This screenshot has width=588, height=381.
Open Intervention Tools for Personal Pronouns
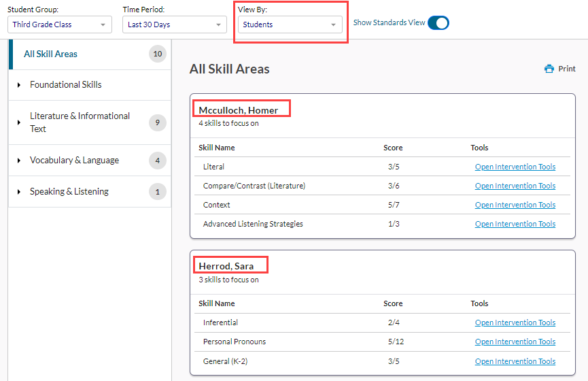(515, 342)
